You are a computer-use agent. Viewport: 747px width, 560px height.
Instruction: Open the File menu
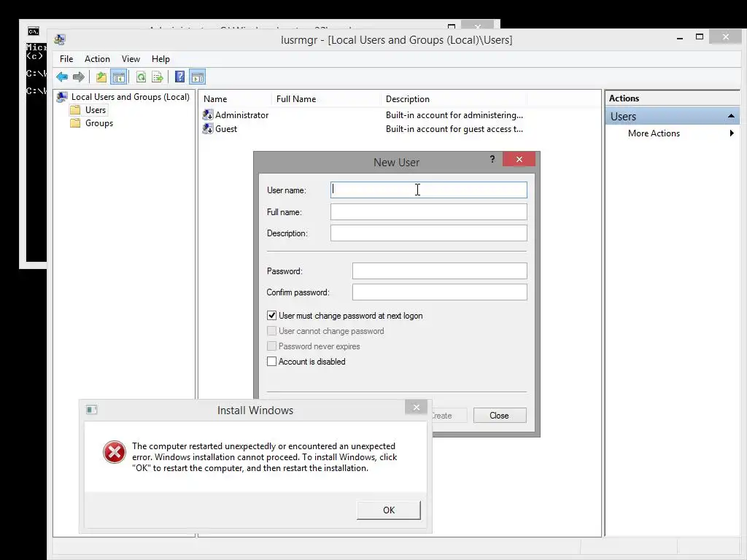[x=66, y=58]
